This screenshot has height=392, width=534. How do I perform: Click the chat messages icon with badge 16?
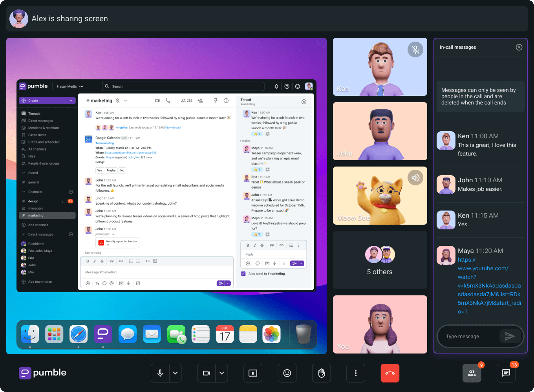pos(506,373)
